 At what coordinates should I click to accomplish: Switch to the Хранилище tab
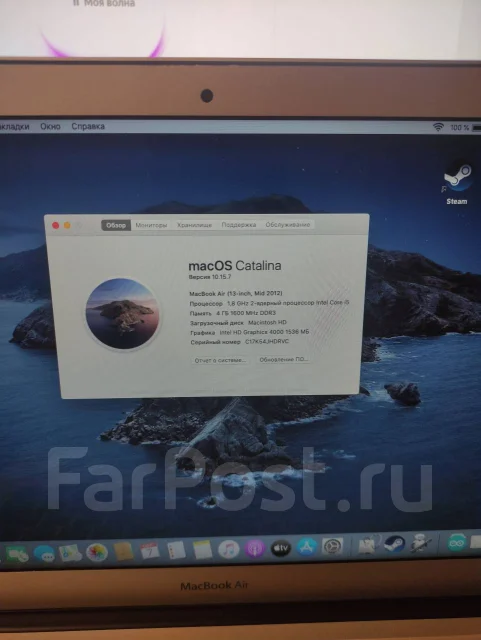click(194, 225)
